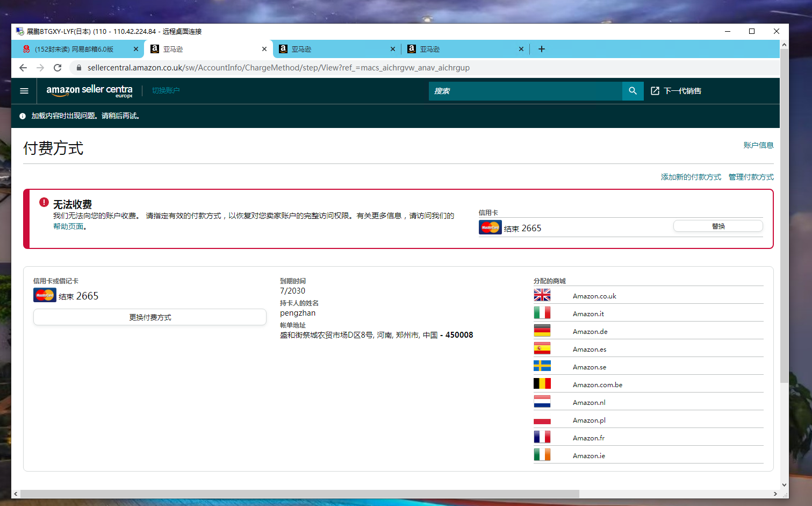The height and width of the screenshot is (506, 812).
Task: Click the 帮助页面 help link
Action: (x=68, y=226)
